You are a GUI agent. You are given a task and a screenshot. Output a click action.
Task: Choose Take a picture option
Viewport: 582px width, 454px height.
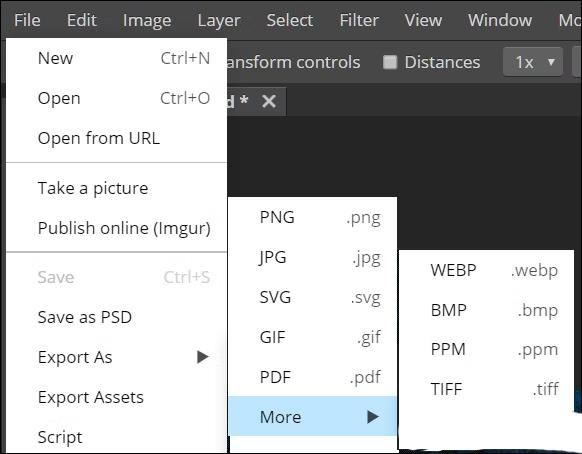pyautogui.click(x=116, y=188)
